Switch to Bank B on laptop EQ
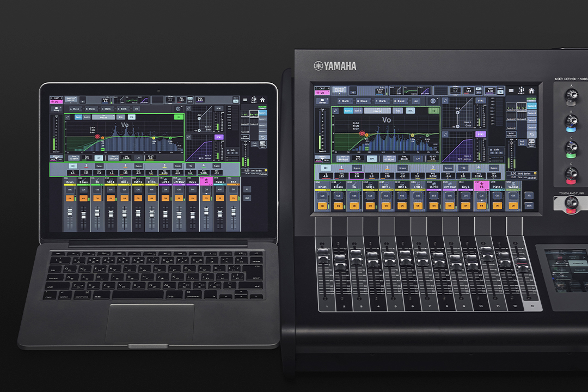 tap(87, 117)
